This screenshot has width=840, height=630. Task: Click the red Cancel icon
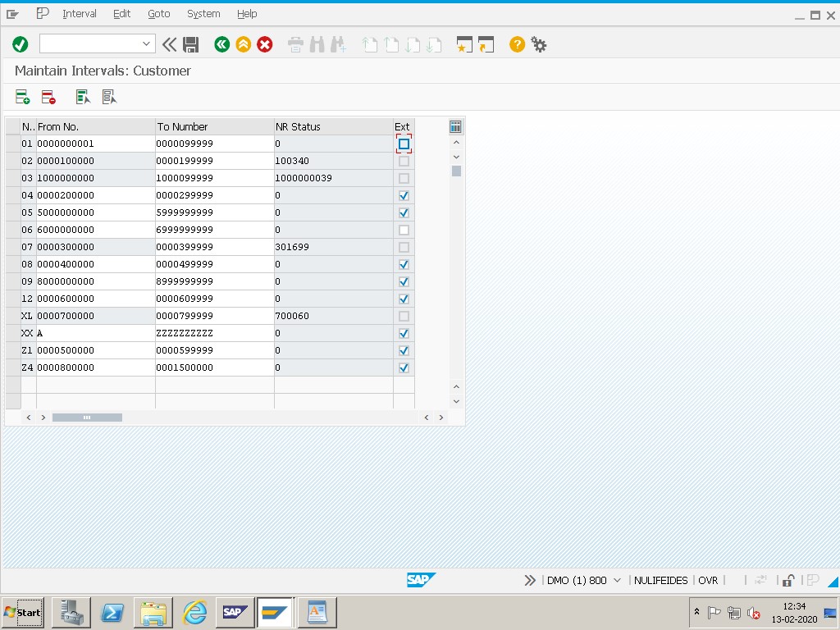coord(265,44)
